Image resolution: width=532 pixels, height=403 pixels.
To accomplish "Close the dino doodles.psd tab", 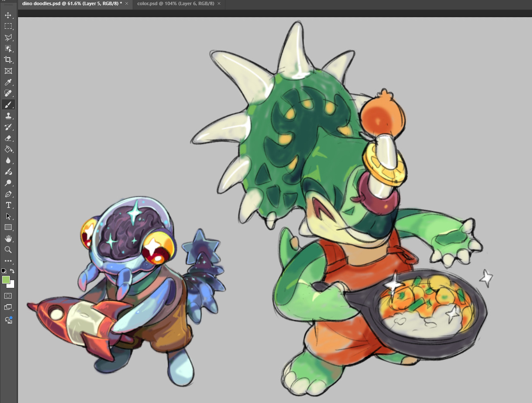I will point(127,3).
